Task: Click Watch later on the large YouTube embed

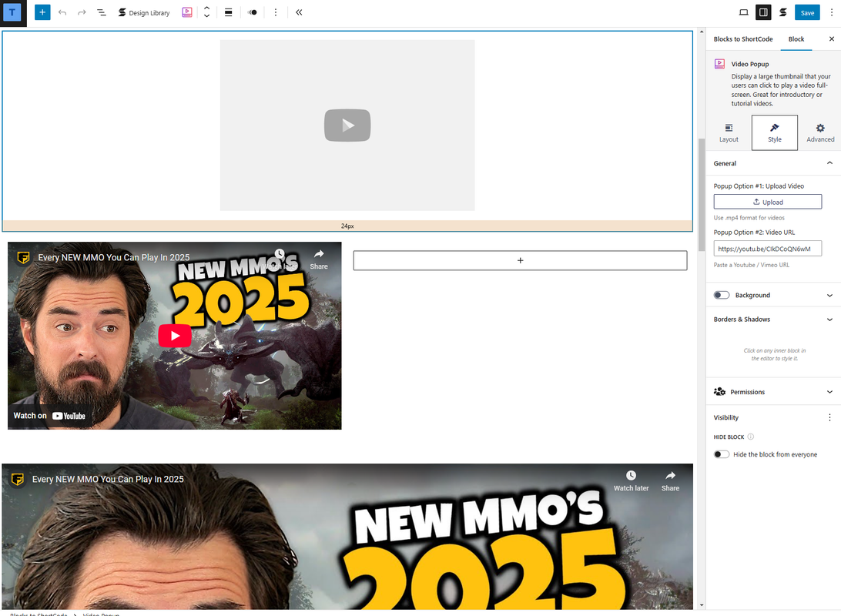Action: [x=631, y=481]
